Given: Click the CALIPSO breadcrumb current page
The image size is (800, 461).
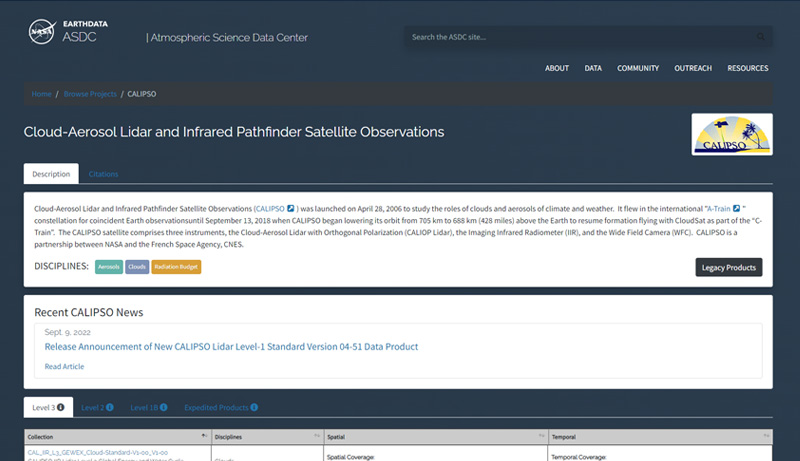Looking at the screenshot, I should point(142,94).
